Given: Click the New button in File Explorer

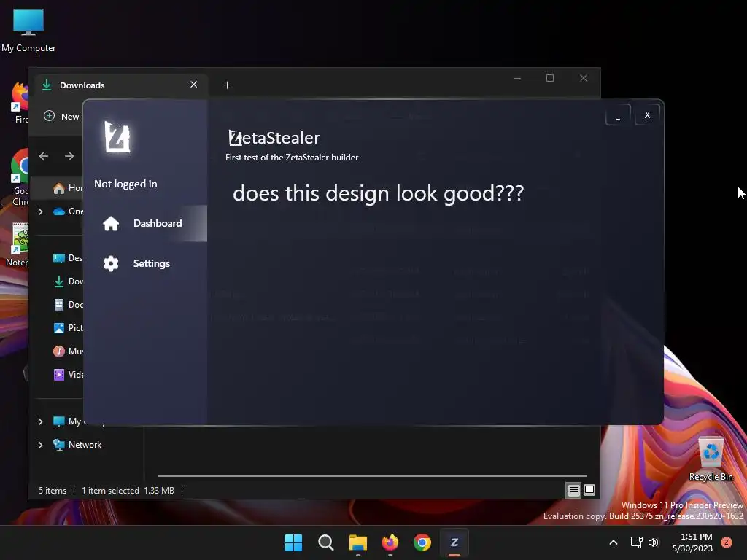Looking at the screenshot, I should (x=61, y=116).
